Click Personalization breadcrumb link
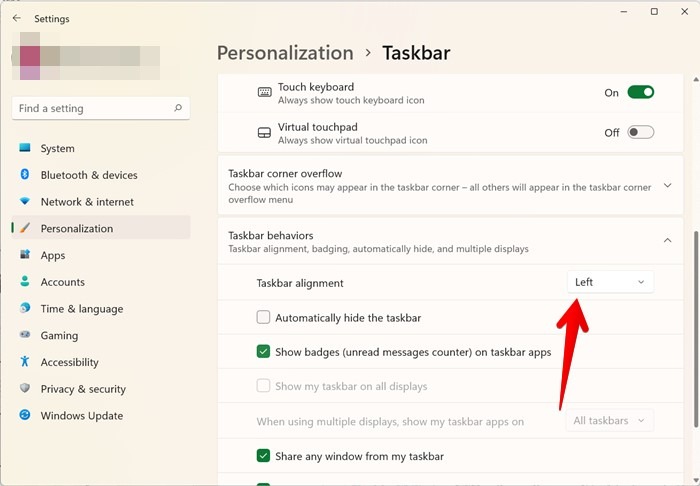700x486 pixels. pyautogui.click(x=285, y=53)
